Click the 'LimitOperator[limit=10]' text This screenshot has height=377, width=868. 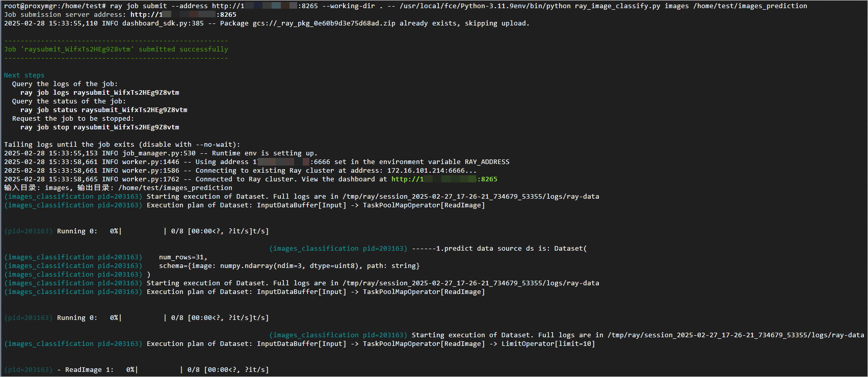548,344
